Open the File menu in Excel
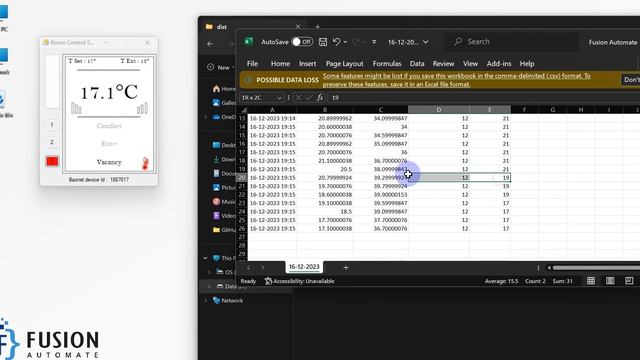The height and width of the screenshot is (360, 640). coord(252,64)
